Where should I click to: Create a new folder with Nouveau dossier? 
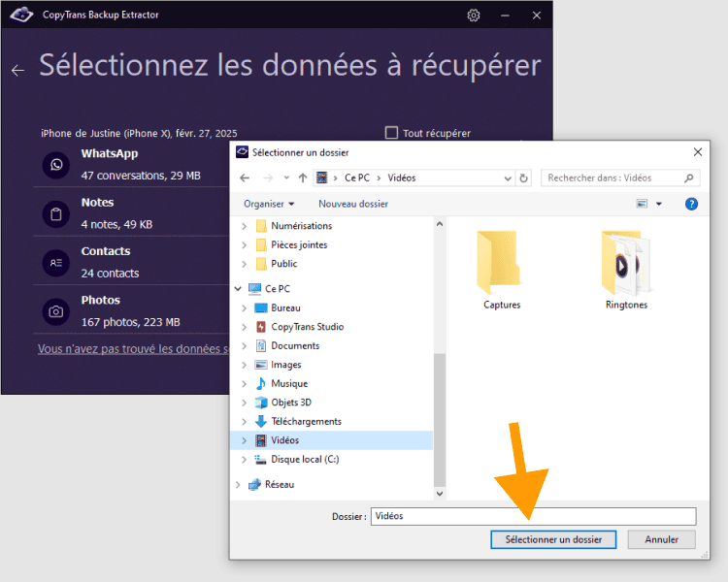click(x=353, y=204)
